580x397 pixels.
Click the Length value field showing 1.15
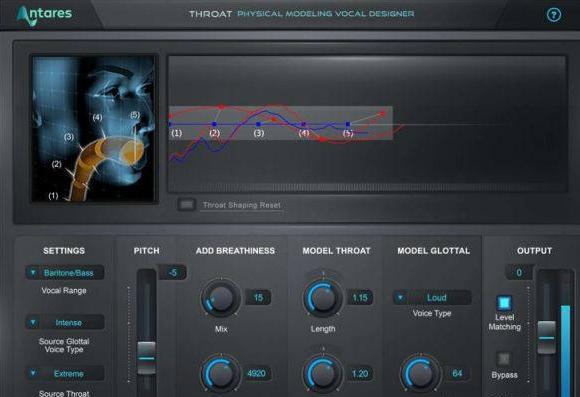(x=360, y=297)
